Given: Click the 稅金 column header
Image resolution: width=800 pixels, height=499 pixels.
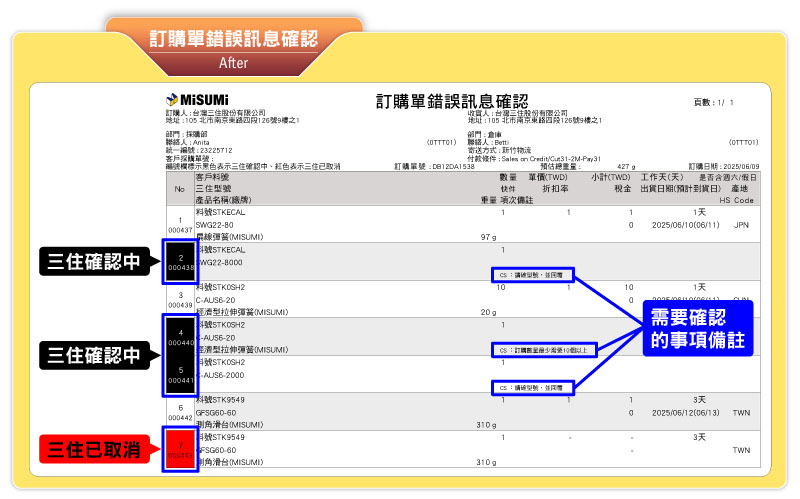Looking at the screenshot, I should pyautogui.click(x=622, y=188).
